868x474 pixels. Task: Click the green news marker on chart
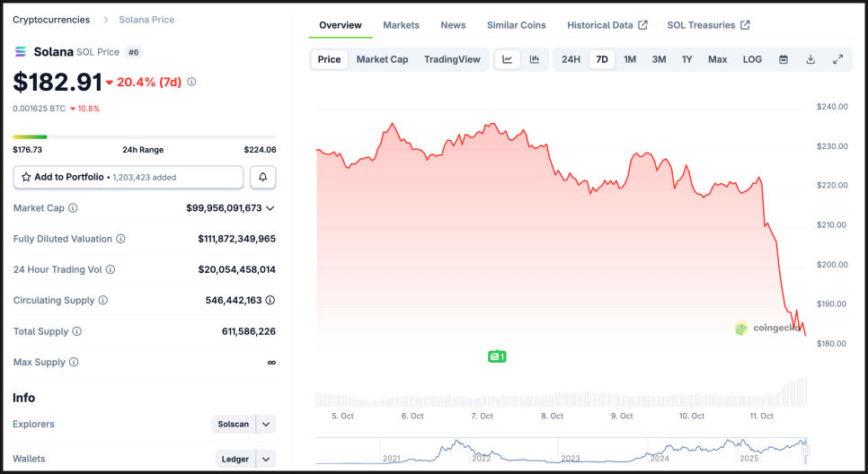click(497, 356)
